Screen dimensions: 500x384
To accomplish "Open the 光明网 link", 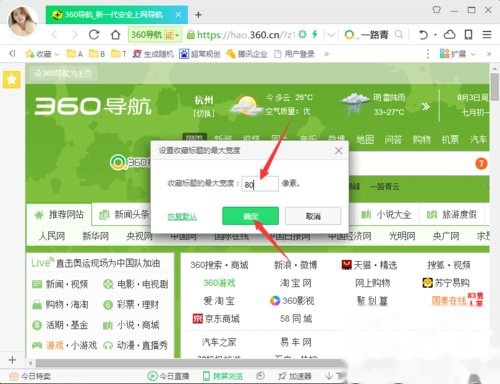I will pos(402,236).
